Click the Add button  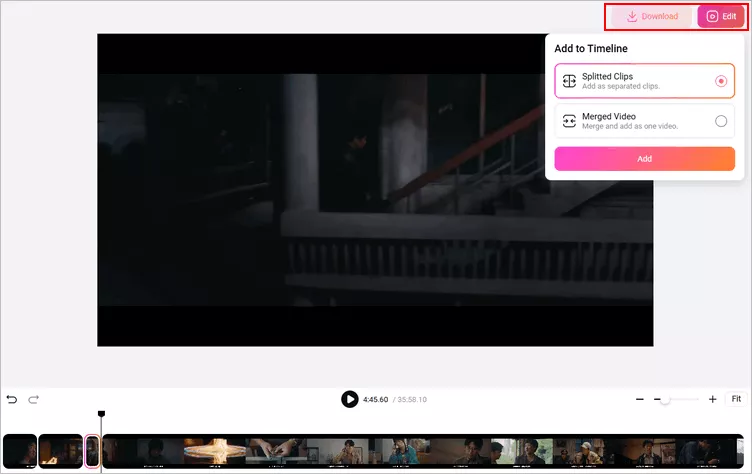coord(645,159)
